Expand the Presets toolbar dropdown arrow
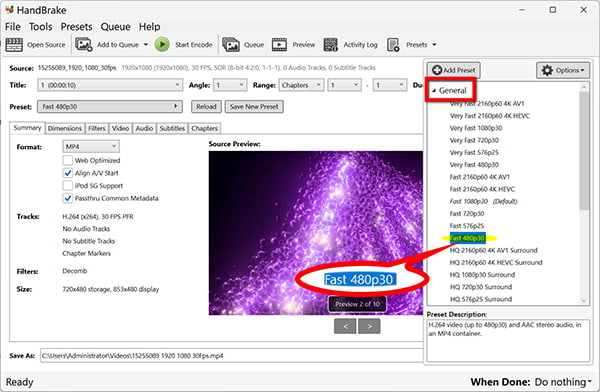 click(x=434, y=45)
